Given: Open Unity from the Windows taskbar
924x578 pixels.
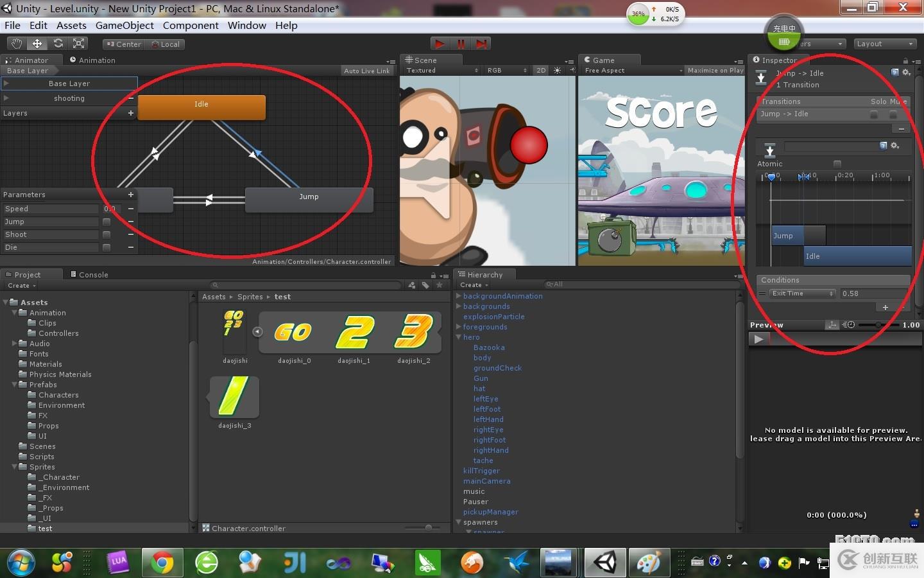Looking at the screenshot, I should tap(604, 563).
